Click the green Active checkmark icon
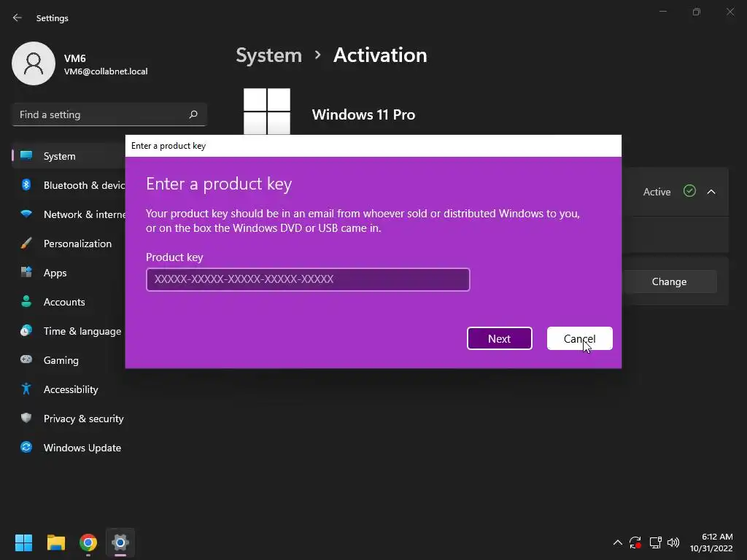747x560 pixels. tap(689, 191)
